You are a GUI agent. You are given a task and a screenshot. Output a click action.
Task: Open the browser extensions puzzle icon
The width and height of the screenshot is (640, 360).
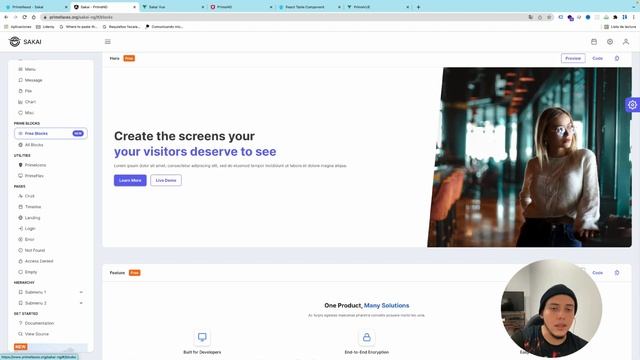(615, 17)
